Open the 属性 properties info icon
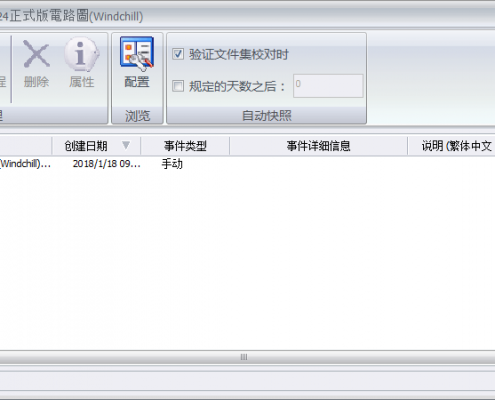The image size is (495, 400). pos(82,54)
